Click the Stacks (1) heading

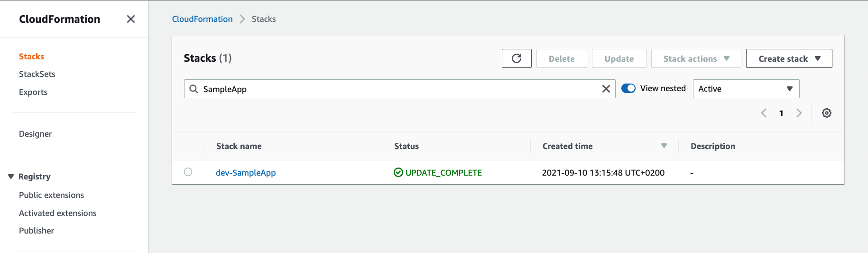point(208,58)
